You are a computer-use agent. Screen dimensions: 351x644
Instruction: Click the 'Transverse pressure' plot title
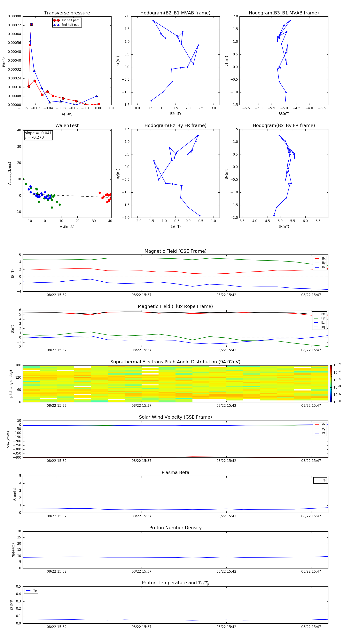67,13
